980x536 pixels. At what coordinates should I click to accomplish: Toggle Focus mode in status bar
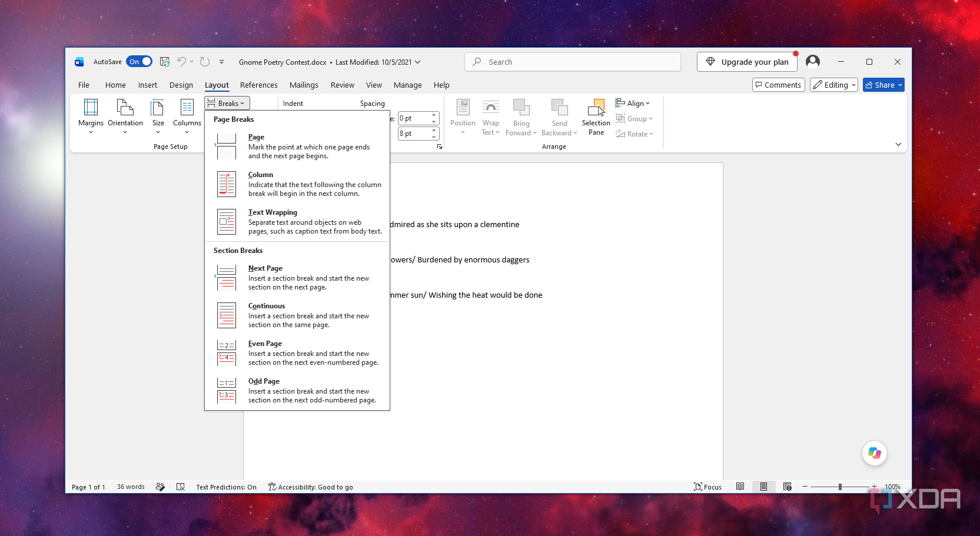[707, 487]
